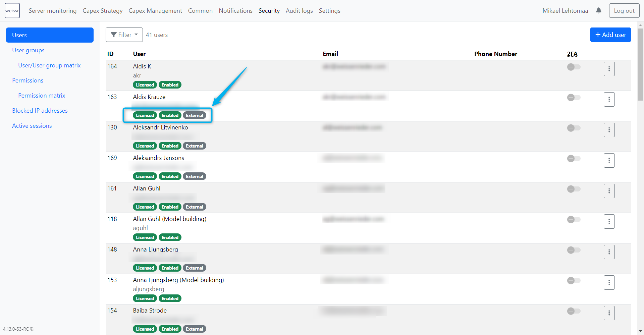Open the notifications bell icon
The height and width of the screenshot is (335, 644).
599,10
